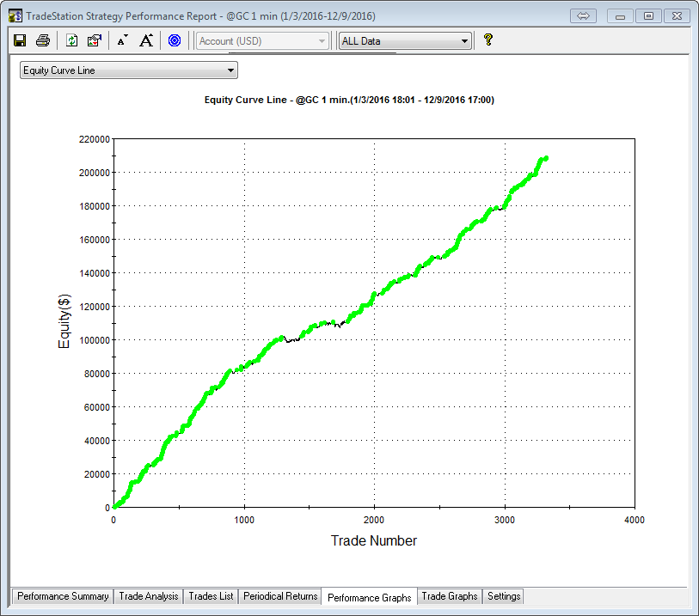Click the double-arrow button in title bar
699x616 pixels.
[584, 16]
